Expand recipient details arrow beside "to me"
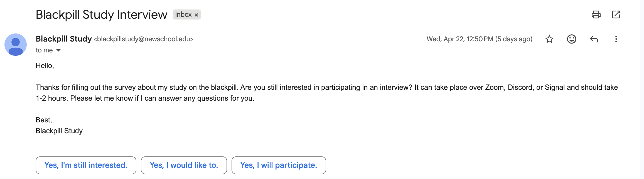The width and height of the screenshot is (644, 179). tap(58, 50)
